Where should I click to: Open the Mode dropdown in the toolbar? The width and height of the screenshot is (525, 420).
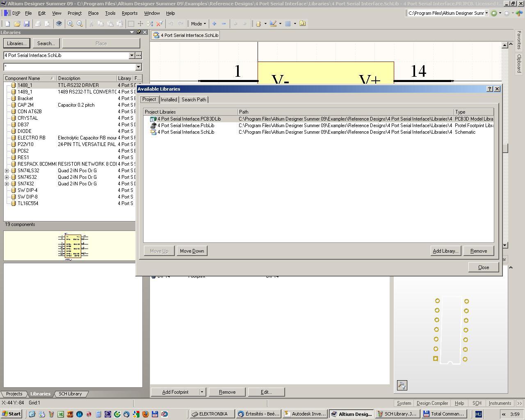click(x=199, y=24)
